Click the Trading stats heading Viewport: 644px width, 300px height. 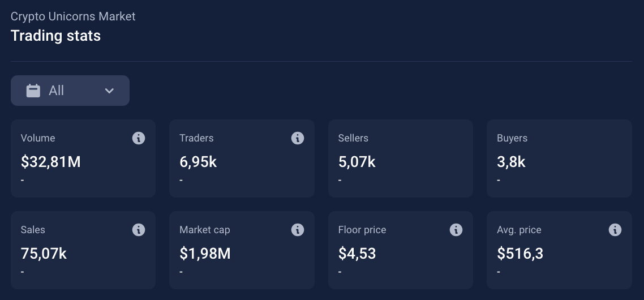point(55,36)
